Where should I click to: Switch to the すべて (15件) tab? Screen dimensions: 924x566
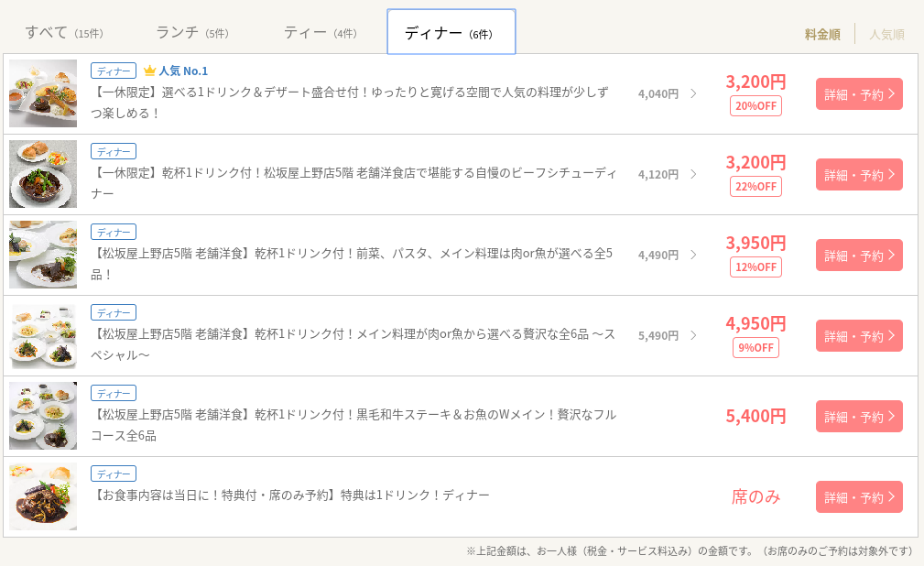click(63, 32)
